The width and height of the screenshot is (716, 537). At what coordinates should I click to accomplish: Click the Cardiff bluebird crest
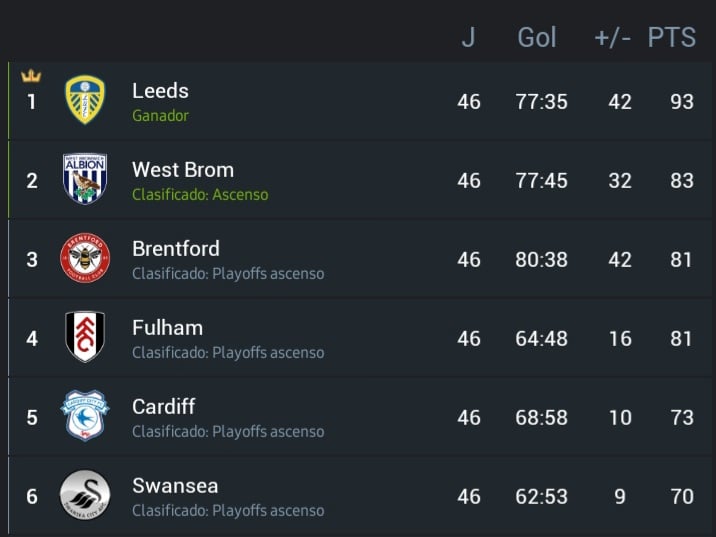click(85, 416)
